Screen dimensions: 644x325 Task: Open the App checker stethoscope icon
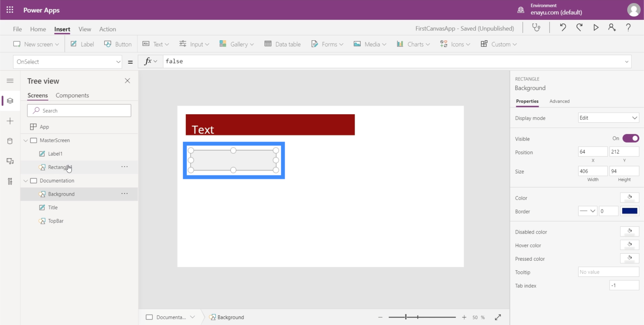(x=536, y=27)
